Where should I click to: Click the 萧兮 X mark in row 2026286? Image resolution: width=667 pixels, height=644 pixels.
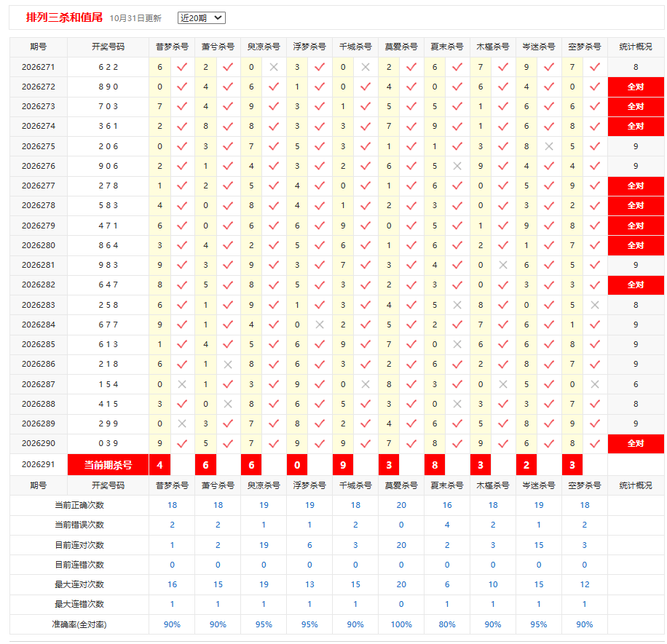(228, 365)
